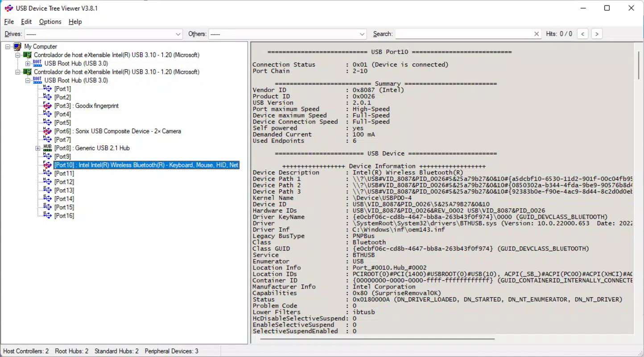
Task: Click the clear search X icon
Action: 537,34
